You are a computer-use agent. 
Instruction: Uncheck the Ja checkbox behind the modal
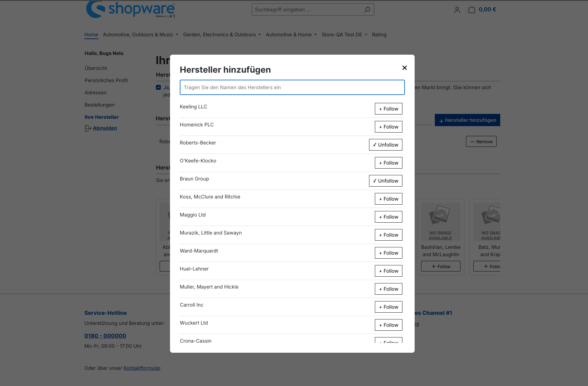[158, 87]
